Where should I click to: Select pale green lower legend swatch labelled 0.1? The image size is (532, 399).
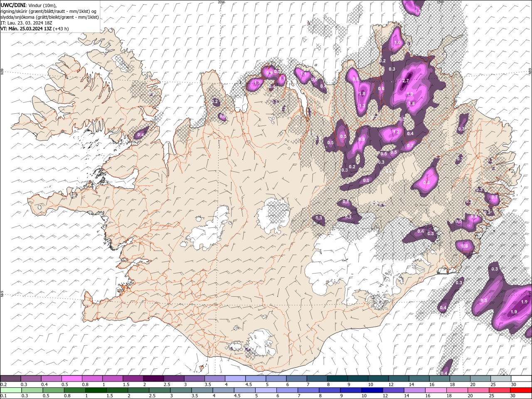[11, 390]
